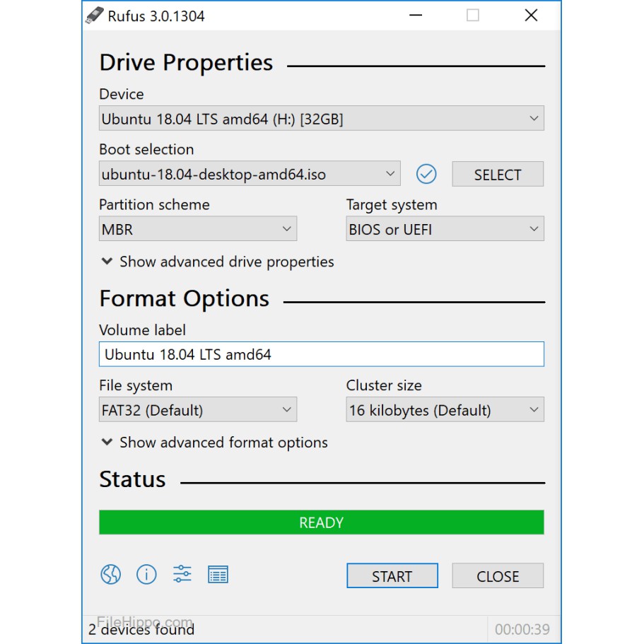Open the About info icon
644x644 pixels.
click(146, 575)
